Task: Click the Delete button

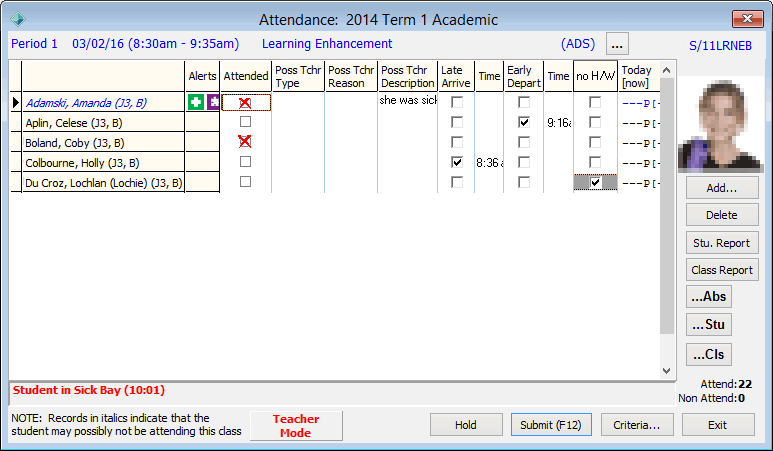Action: tap(722, 215)
